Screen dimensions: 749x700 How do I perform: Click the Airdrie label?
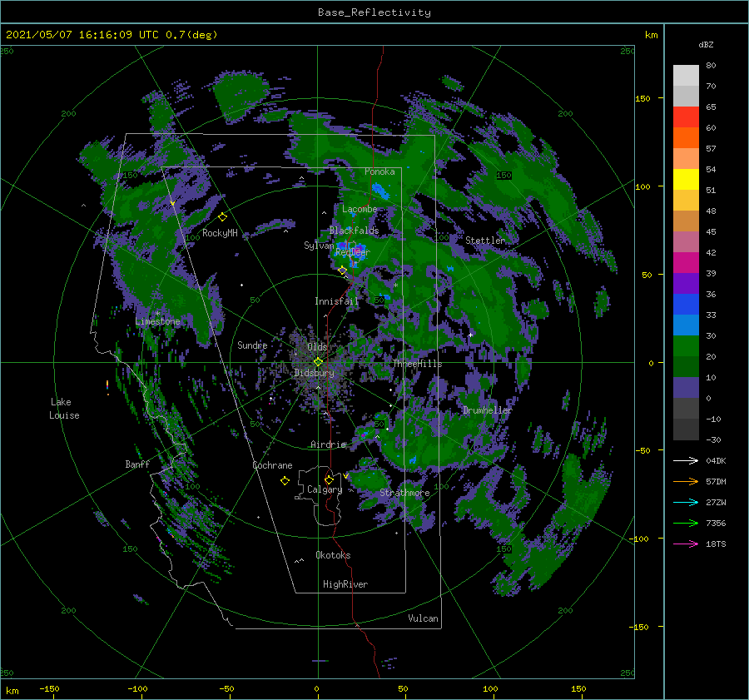[x=328, y=444]
